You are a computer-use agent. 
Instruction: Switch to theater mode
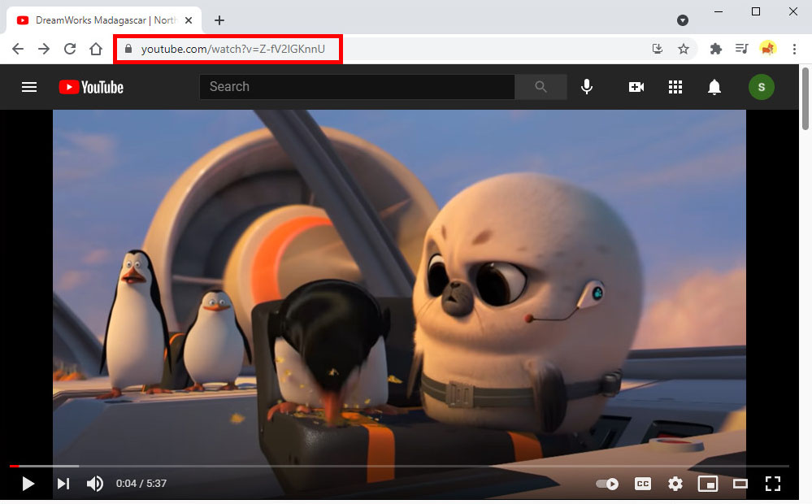point(740,484)
